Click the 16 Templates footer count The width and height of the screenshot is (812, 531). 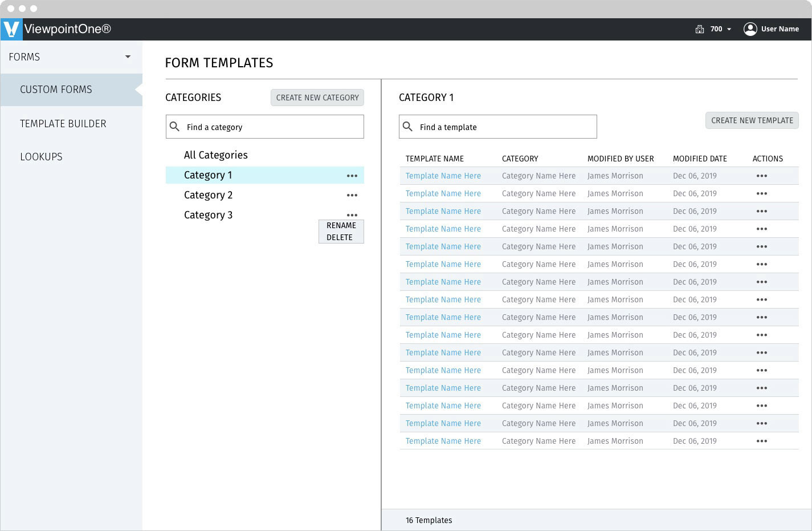(429, 520)
